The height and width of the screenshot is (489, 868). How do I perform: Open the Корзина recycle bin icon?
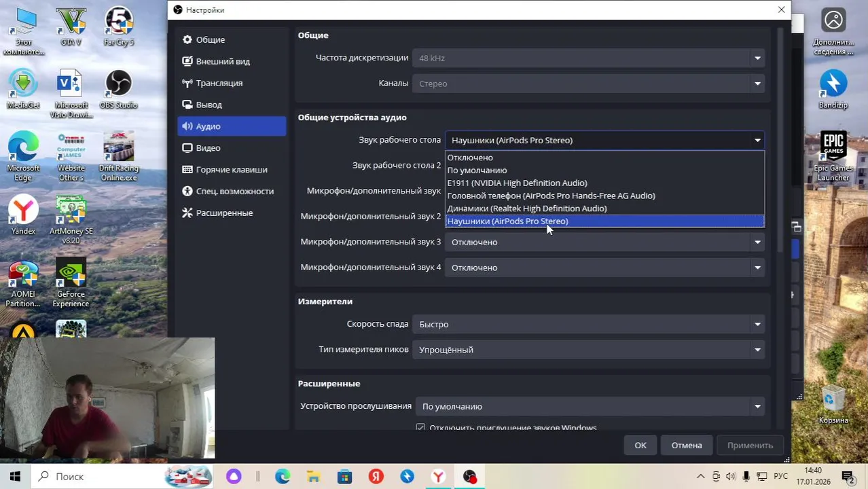coord(833,405)
